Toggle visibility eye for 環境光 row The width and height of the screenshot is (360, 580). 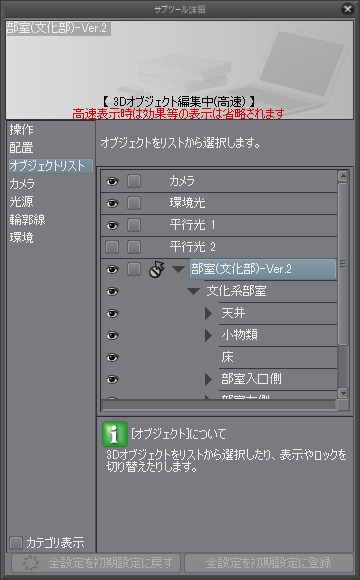pos(112,203)
